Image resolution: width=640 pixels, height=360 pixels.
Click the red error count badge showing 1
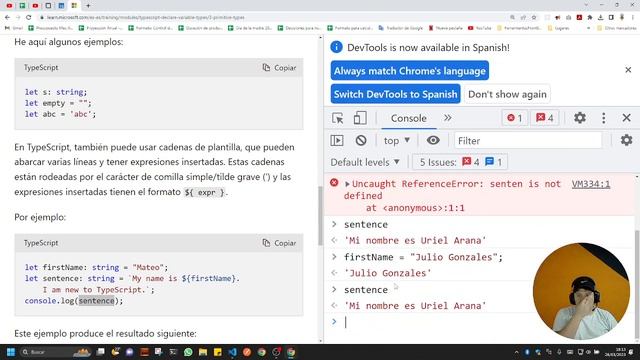(514, 118)
